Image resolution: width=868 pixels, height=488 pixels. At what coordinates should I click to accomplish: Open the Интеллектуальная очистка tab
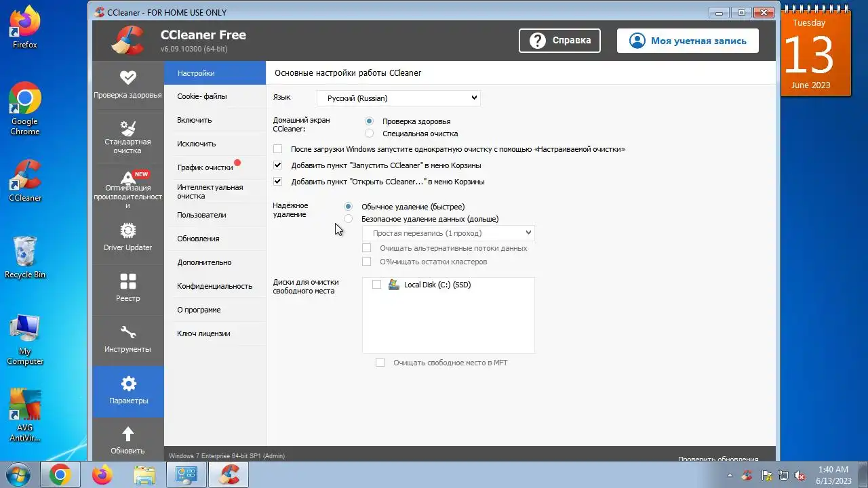click(x=215, y=191)
